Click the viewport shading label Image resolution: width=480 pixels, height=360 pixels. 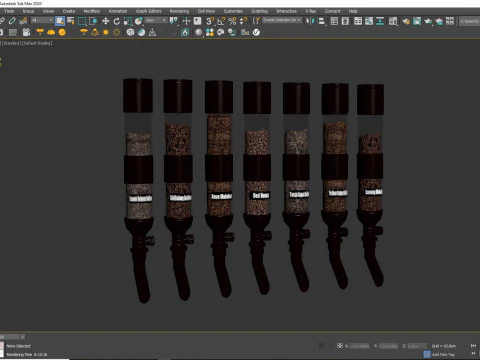38,43
